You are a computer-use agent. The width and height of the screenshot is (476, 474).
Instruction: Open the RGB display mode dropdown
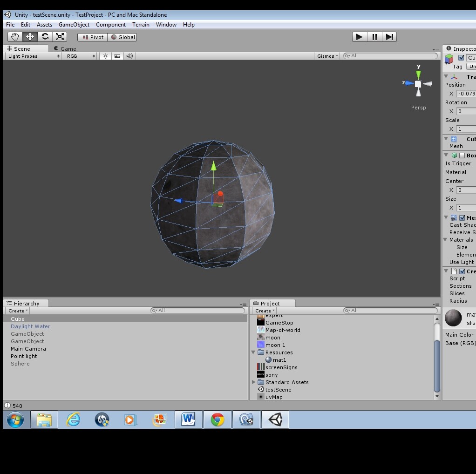[78, 56]
